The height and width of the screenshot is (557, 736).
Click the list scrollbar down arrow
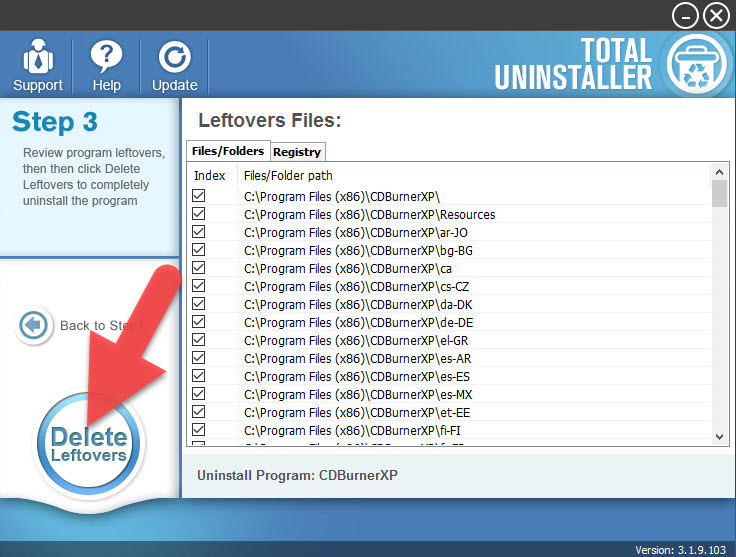tap(719, 437)
